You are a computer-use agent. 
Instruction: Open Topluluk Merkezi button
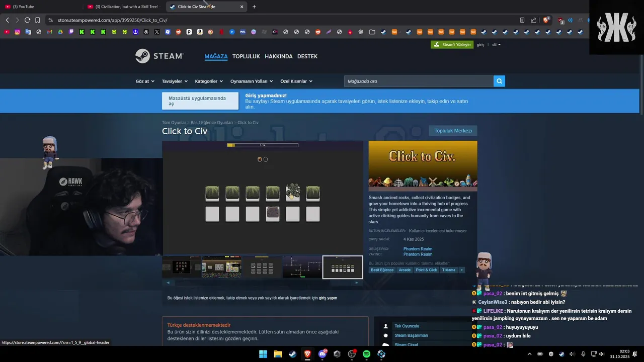coord(453,131)
